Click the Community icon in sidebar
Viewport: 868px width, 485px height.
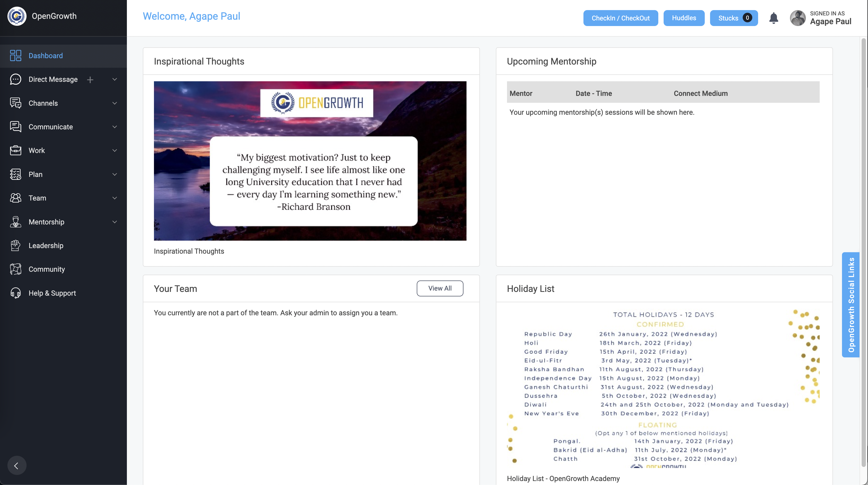[15, 269]
